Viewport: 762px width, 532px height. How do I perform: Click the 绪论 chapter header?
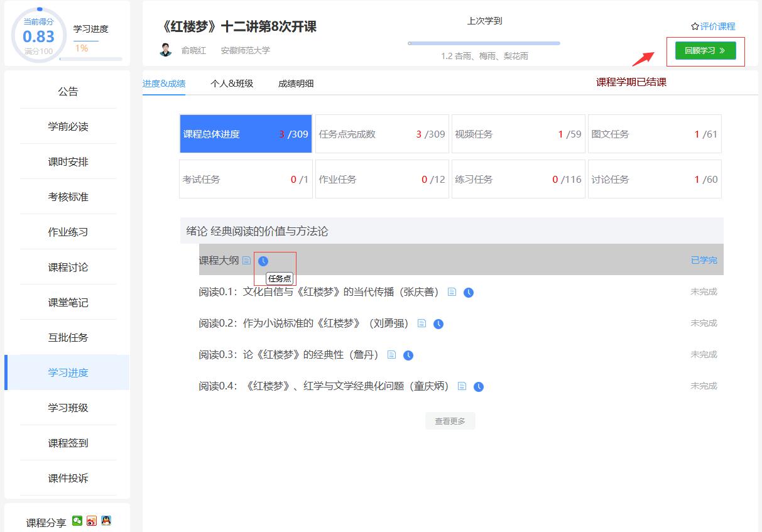point(452,231)
